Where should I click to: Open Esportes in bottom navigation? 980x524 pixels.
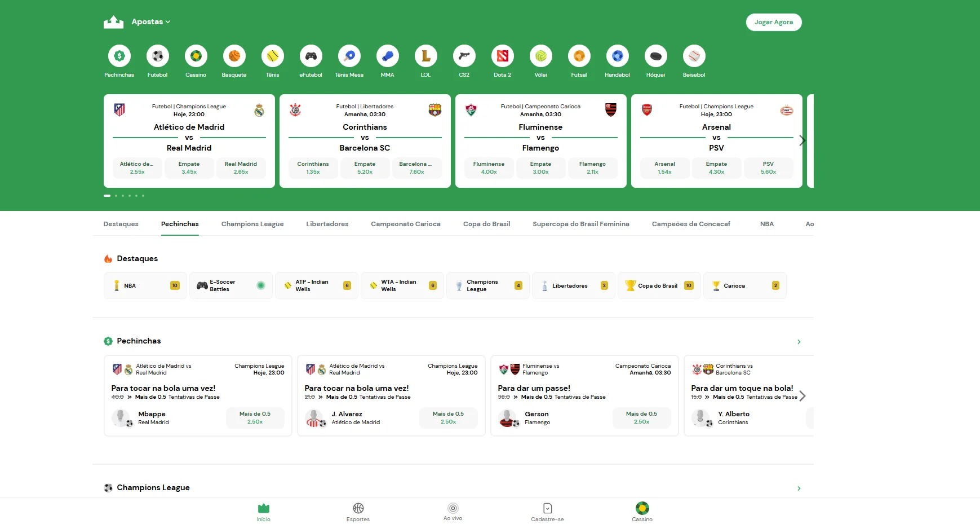point(358,512)
